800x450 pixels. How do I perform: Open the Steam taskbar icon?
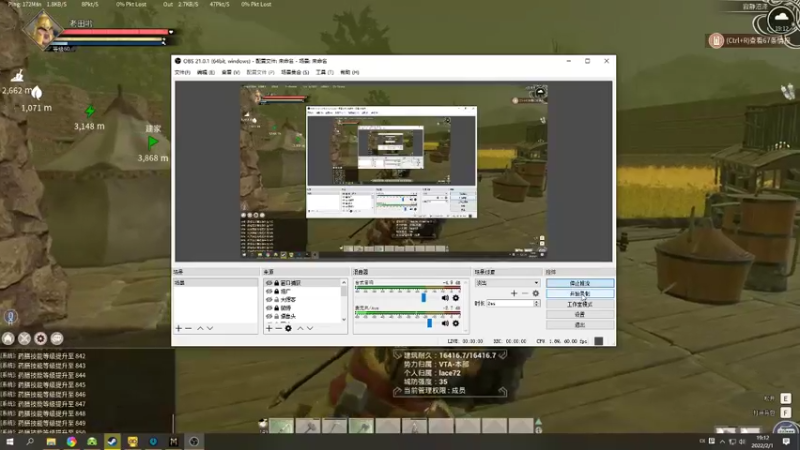112,441
